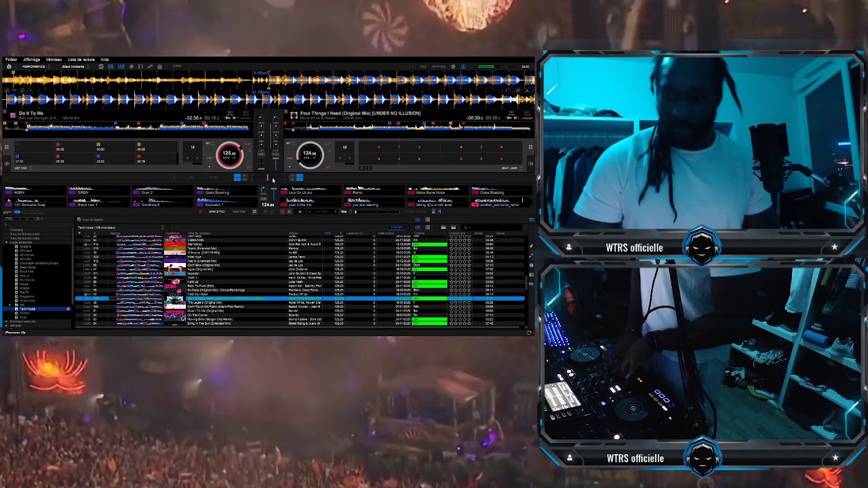Open the Morceau menu
The width and height of the screenshot is (868, 488).
point(54,60)
